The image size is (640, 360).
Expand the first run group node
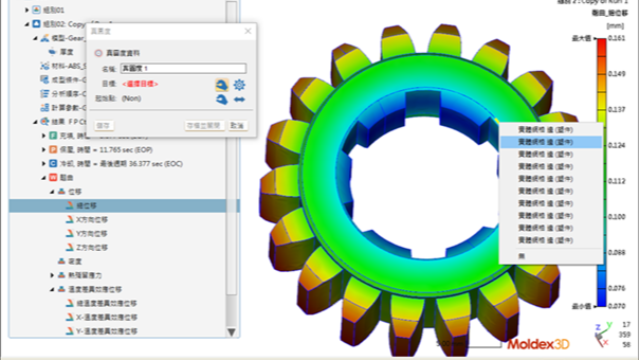[27, 10]
